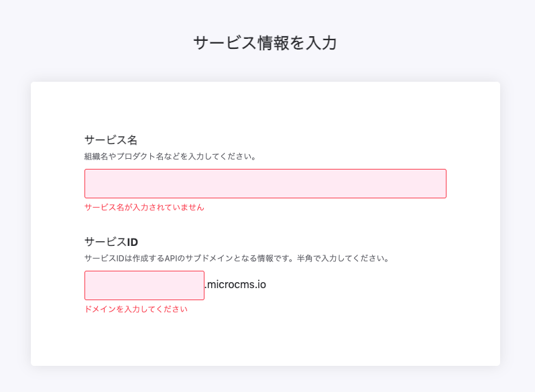Click the left edge of サービスID input
The width and height of the screenshot is (535, 392).
coord(89,285)
